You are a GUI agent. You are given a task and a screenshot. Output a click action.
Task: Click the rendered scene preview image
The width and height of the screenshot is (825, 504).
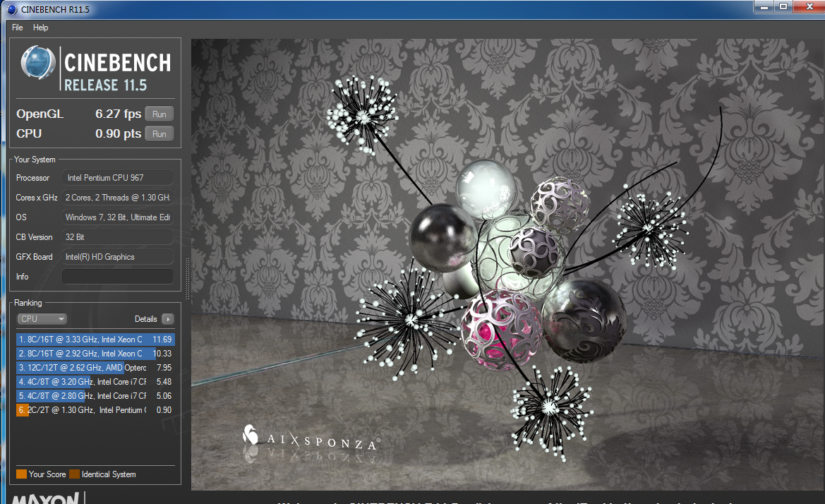click(507, 265)
